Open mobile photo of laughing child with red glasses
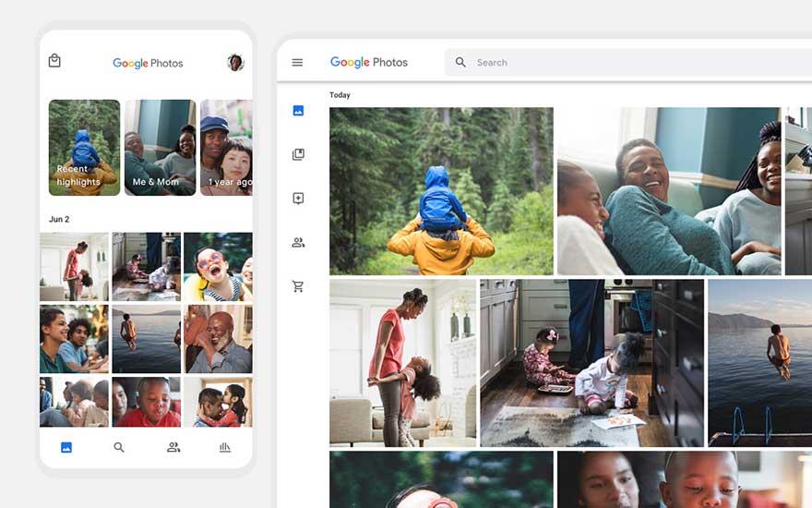The image size is (812, 508). 218,266
